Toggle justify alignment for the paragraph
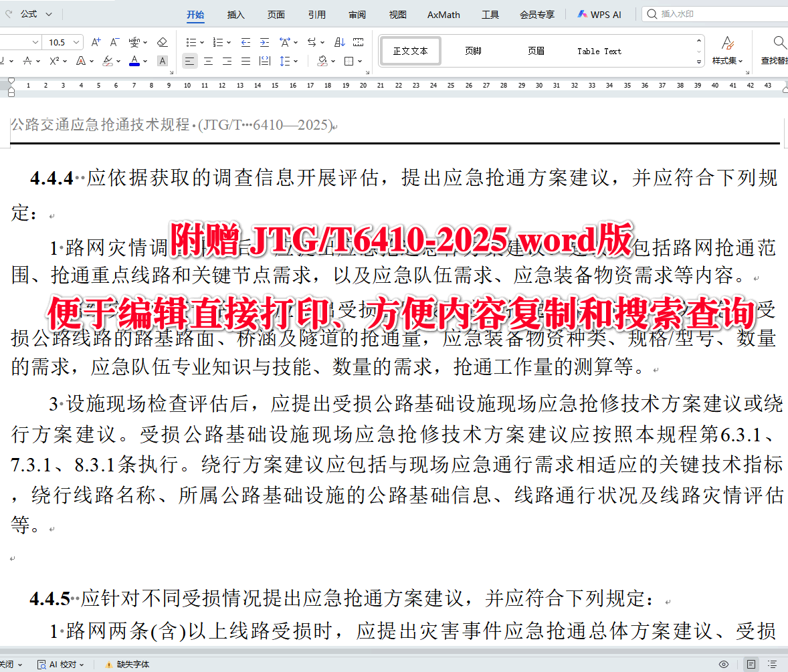 [x=245, y=60]
